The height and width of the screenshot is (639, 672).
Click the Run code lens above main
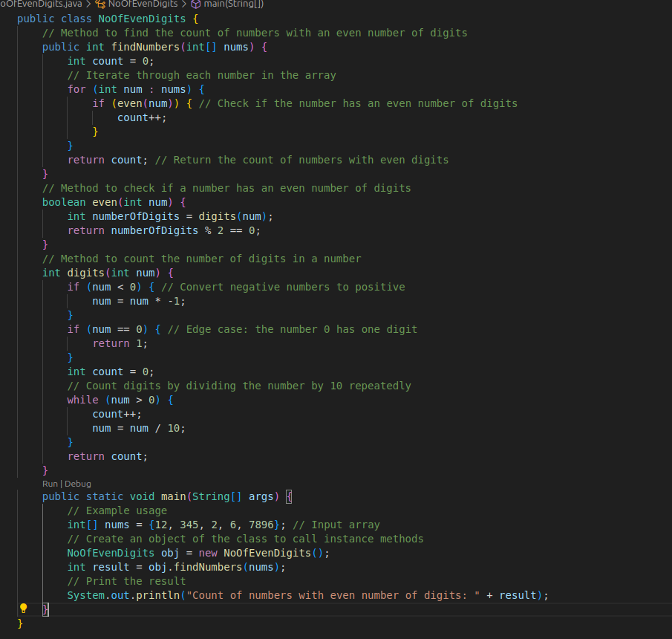click(51, 484)
